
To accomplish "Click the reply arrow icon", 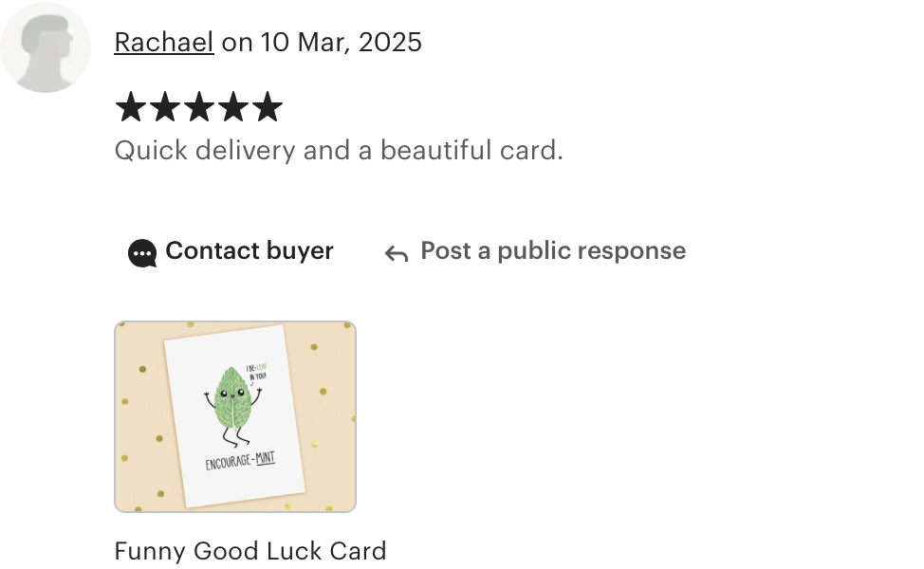I will tap(397, 253).
